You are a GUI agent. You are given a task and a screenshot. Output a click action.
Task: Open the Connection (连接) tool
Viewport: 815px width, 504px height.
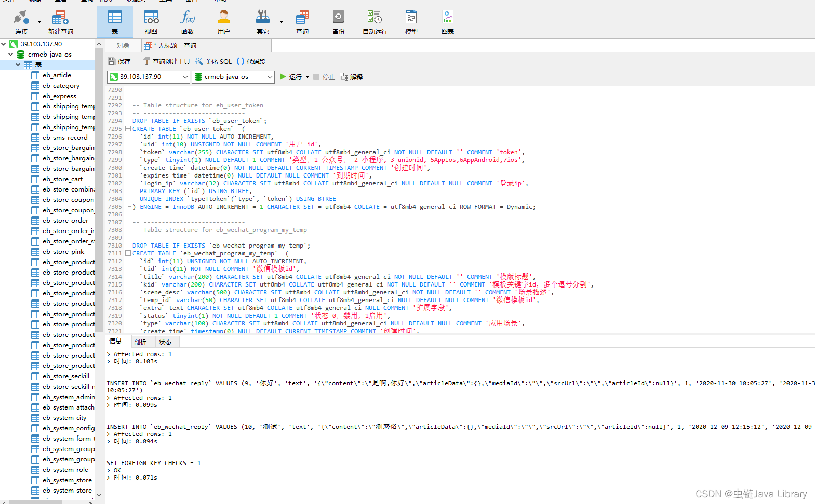click(x=21, y=22)
